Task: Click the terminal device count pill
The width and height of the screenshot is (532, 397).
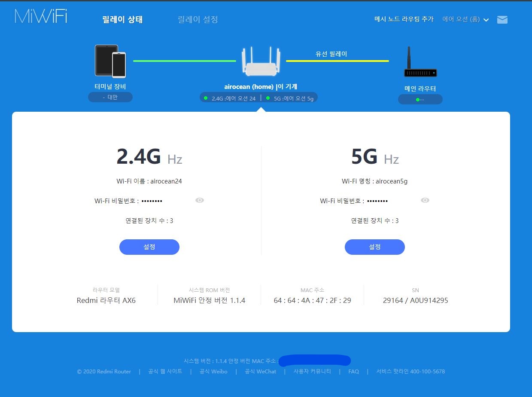Action: [110, 97]
